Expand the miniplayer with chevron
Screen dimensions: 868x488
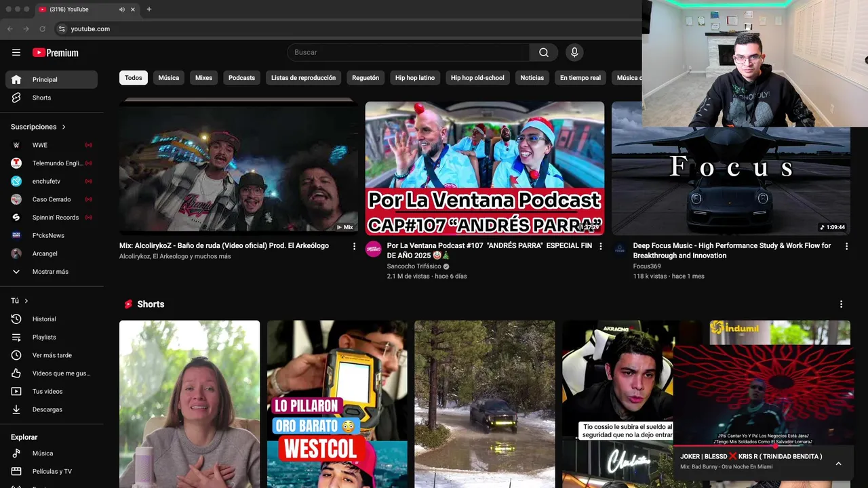838,464
